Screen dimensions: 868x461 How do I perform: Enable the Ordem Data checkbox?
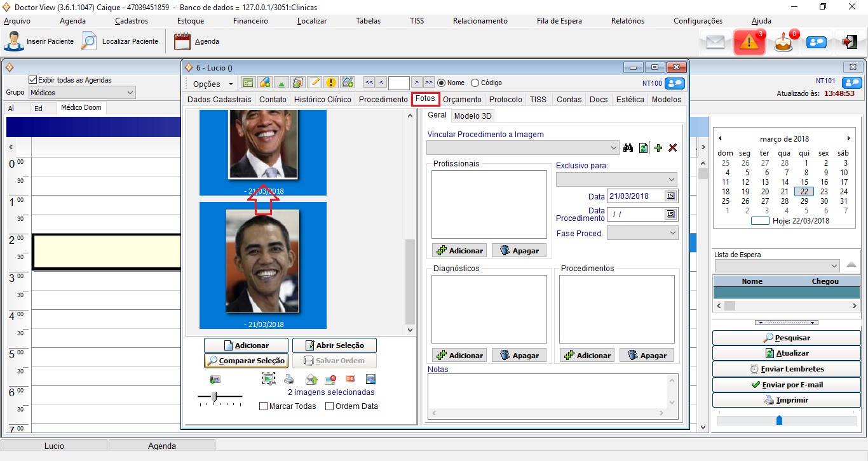point(329,406)
